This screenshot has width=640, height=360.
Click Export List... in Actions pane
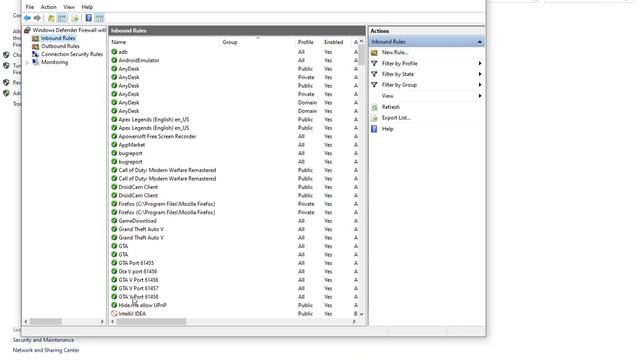point(396,118)
